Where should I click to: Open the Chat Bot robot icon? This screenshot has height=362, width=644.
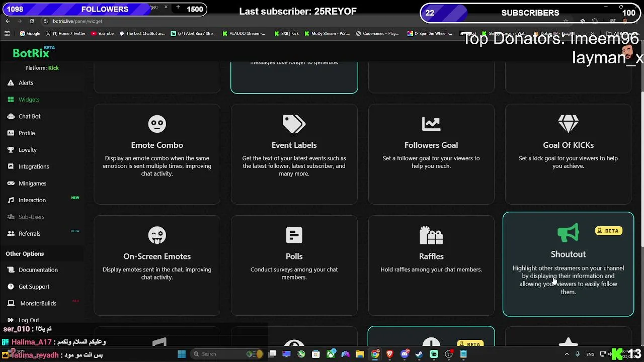[11, 116]
